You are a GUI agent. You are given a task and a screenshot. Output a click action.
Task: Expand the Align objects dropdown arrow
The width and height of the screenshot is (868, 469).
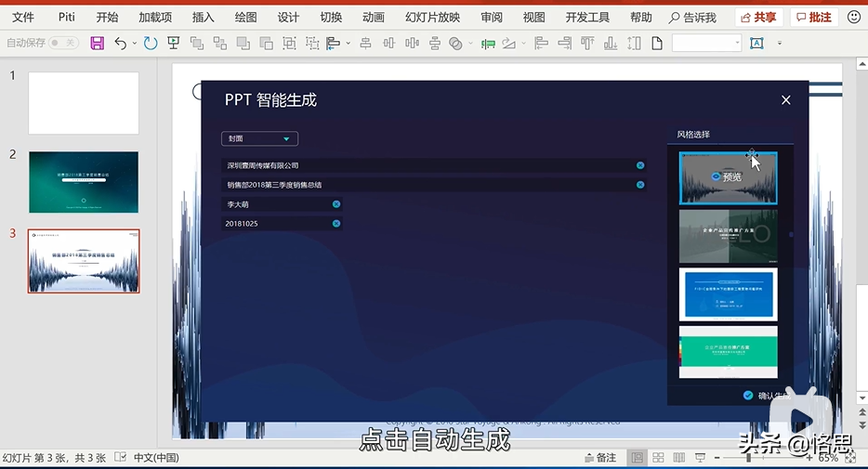pos(348,43)
